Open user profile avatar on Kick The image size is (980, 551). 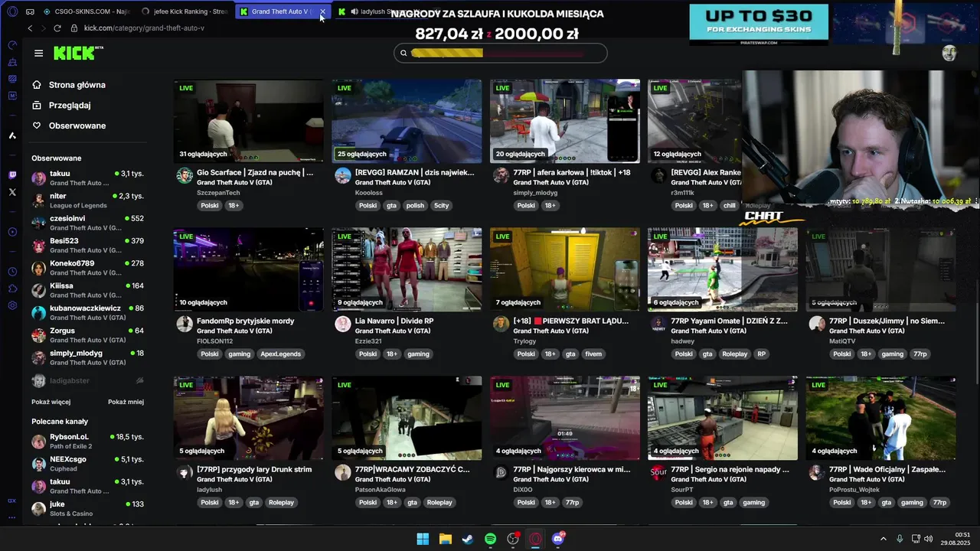(x=949, y=53)
